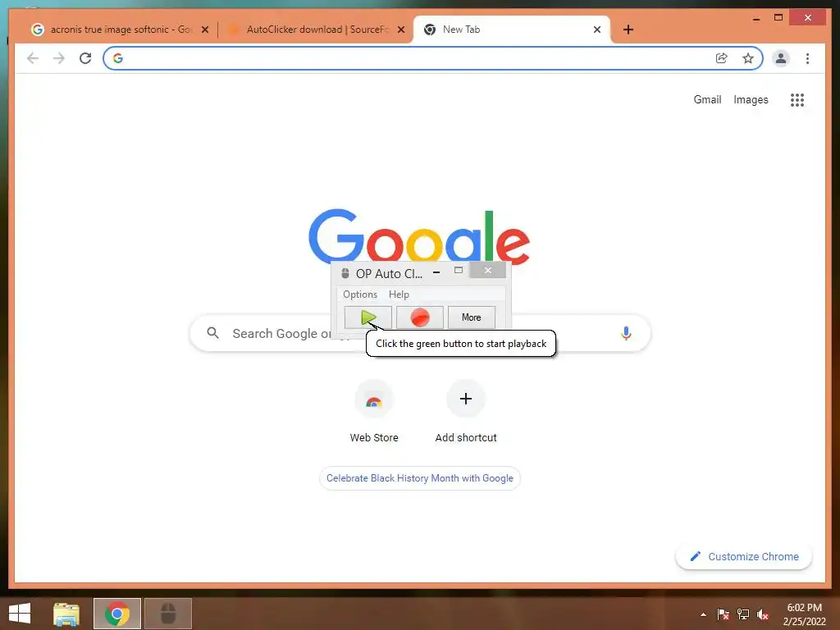Open the More button in OP Auto Clicker
Viewport: 840px width, 630px height.
click(x=472, y=317)
